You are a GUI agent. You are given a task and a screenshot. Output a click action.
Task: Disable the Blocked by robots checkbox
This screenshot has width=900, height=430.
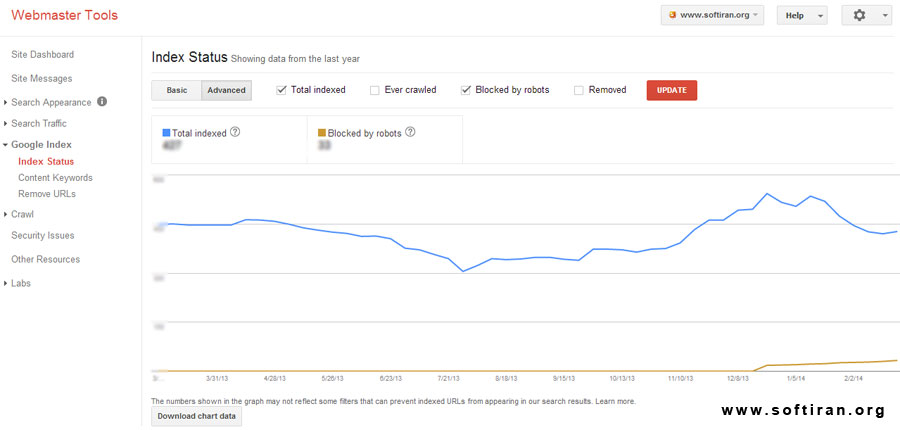466,90
